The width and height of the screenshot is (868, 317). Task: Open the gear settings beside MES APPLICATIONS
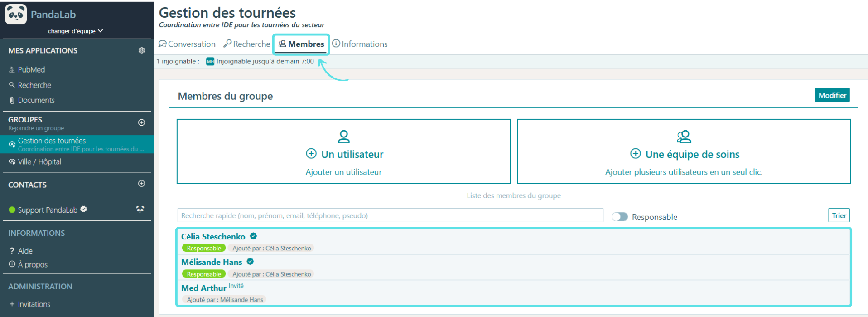click(x=142, y=50)
